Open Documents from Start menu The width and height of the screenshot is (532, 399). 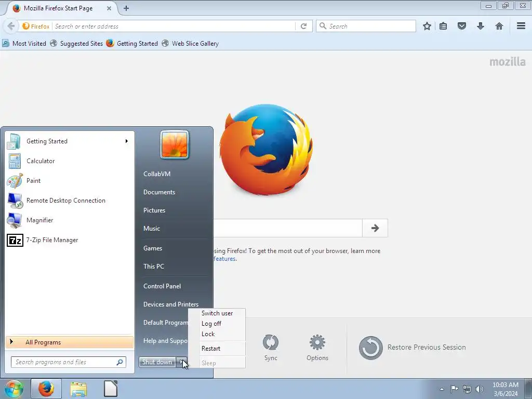tap(159, 192)
